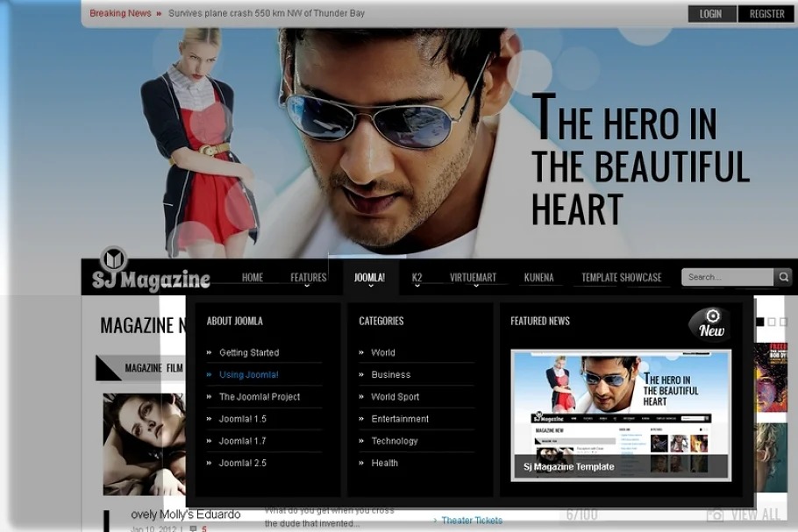This screenshot has height=532, width=798.
Task: Select the last slider pagination square
Action: (783, 322)
